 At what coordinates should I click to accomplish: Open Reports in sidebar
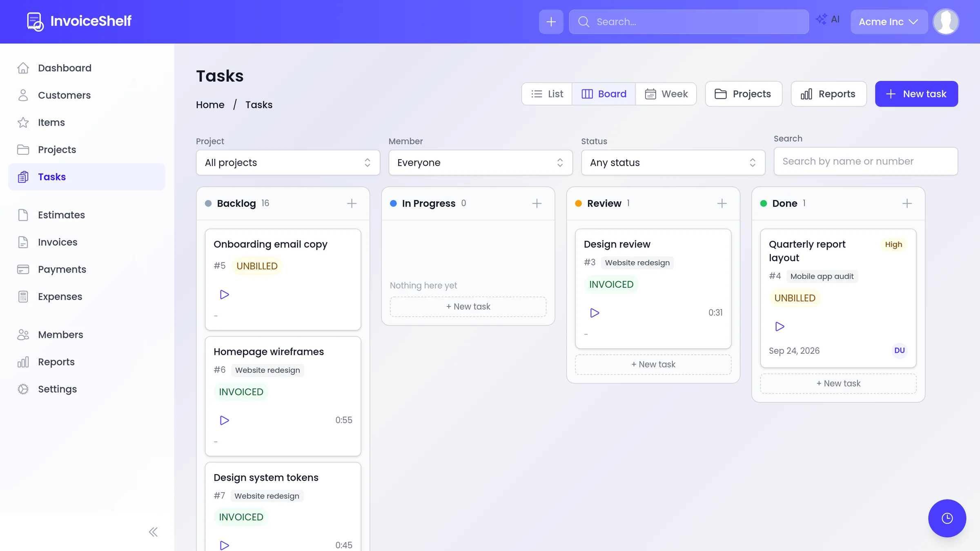click(87, 362)
